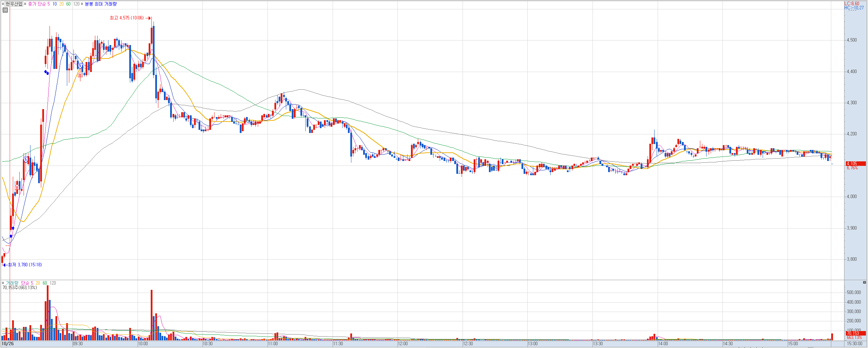
Task: Click the 14:30 time axis label
Action: point(728,344)
